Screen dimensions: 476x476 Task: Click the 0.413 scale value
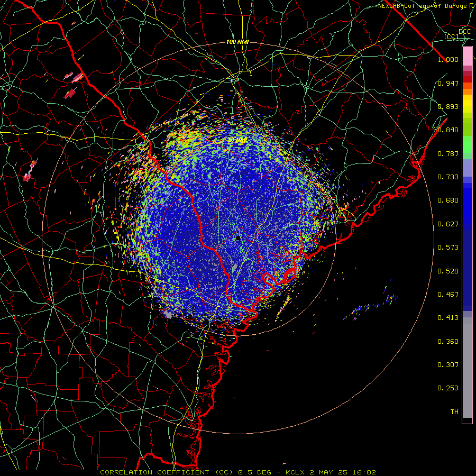click(x=448, y=318)
